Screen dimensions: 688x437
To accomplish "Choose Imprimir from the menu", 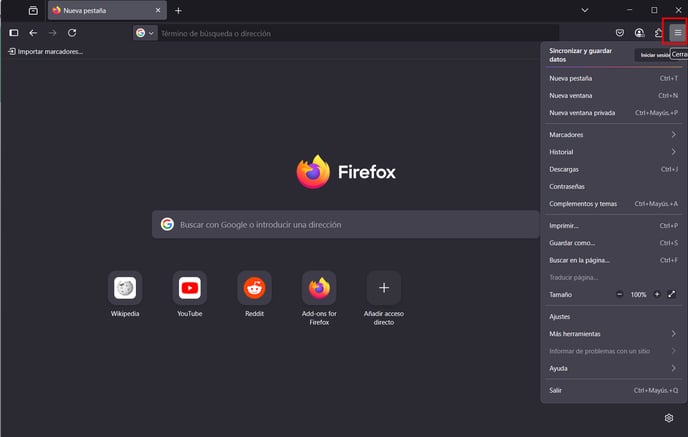I will (x=613, y=226).
